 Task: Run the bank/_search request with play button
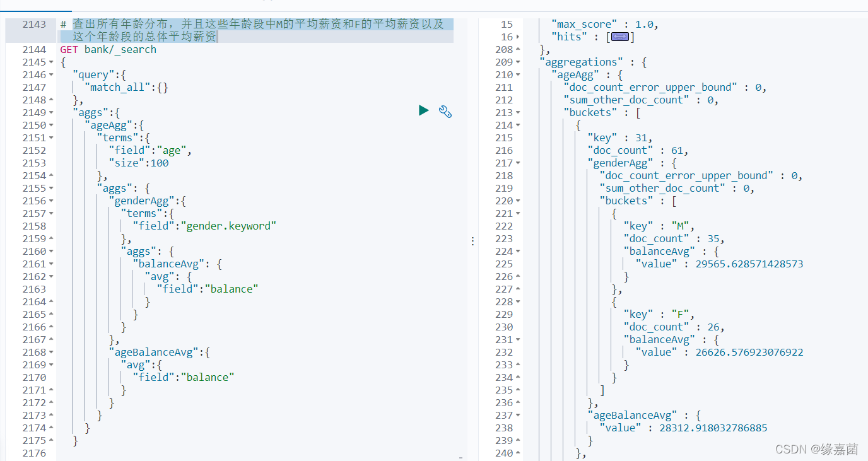coord(424,111)
